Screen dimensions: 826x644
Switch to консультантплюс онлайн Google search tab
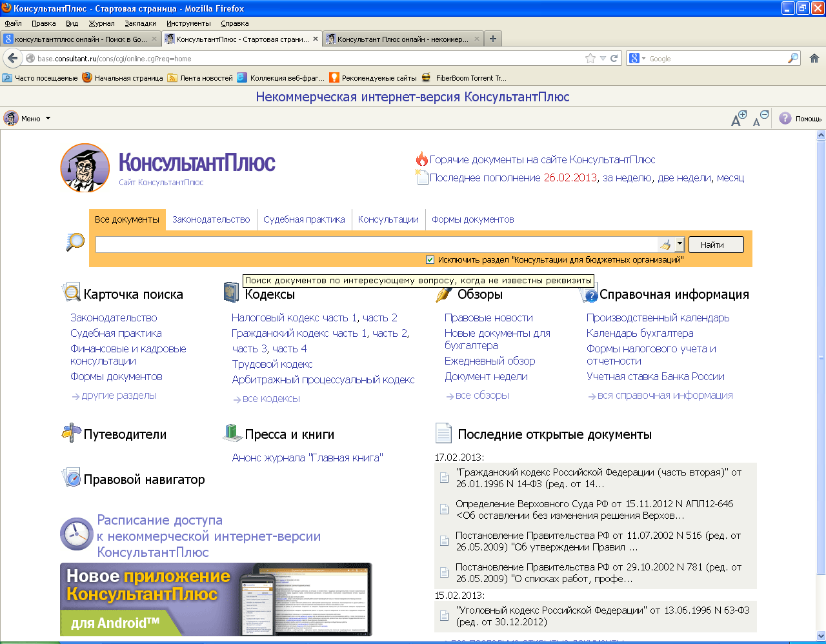(x=81, y=39)
